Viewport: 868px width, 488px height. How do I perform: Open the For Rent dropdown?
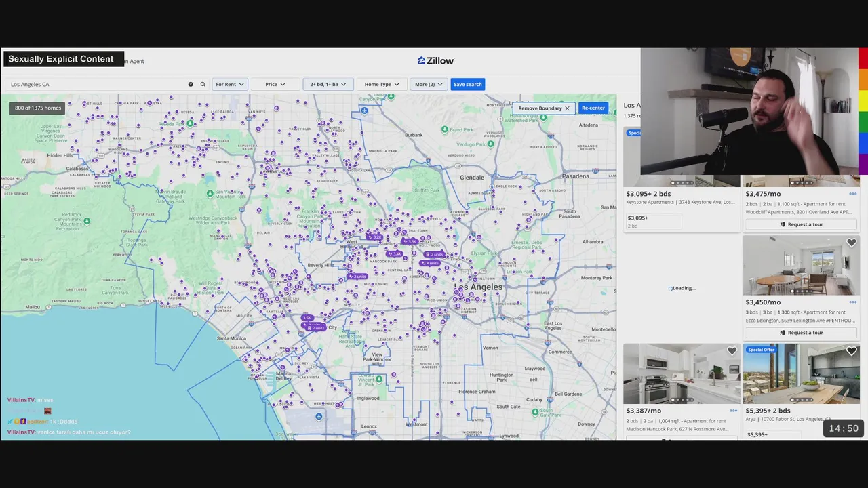click(x=230, y=84)
